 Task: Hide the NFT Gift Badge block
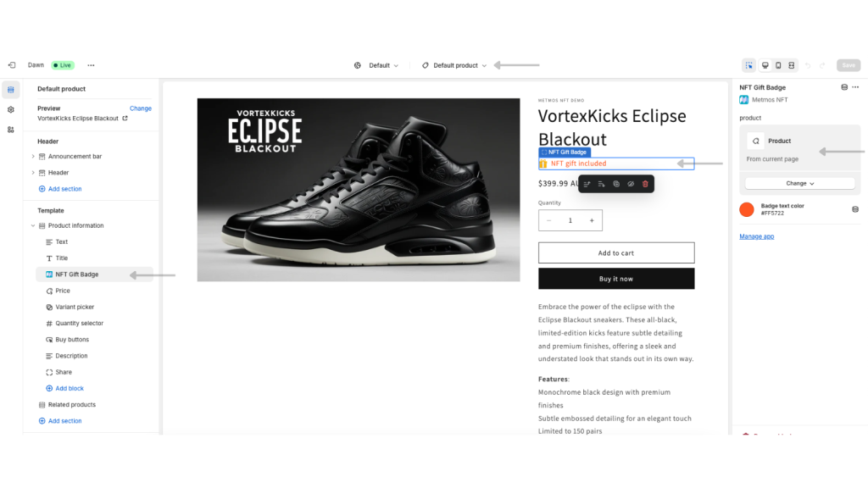point(631,184)
